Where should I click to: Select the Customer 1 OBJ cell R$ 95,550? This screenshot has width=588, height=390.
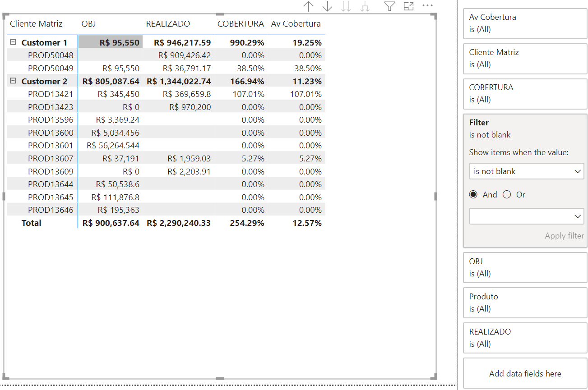click(x=111, y=42)
